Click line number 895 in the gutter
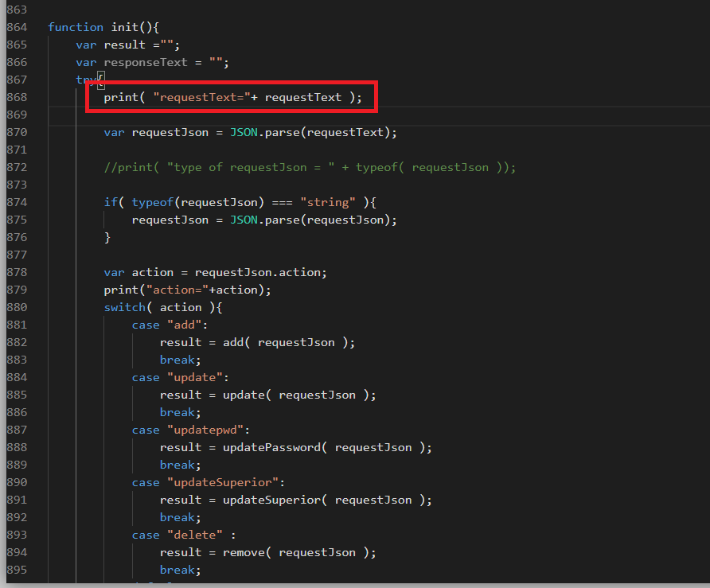This screenshot has height=588, width=710. coord(17,570)
